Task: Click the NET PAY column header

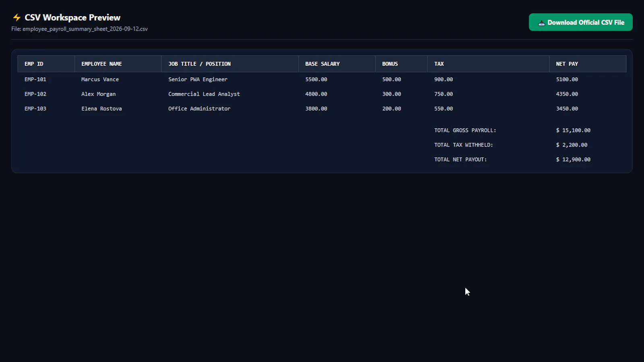Action: pos(588,64)
